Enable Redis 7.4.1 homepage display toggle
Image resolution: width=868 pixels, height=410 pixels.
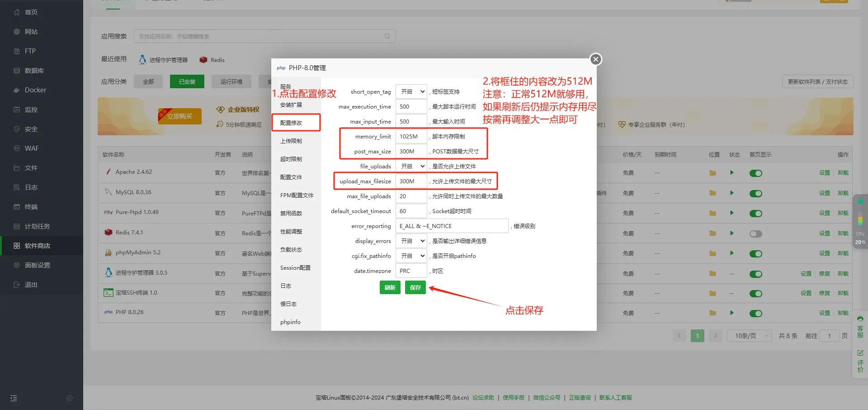(x=755, y=234)
